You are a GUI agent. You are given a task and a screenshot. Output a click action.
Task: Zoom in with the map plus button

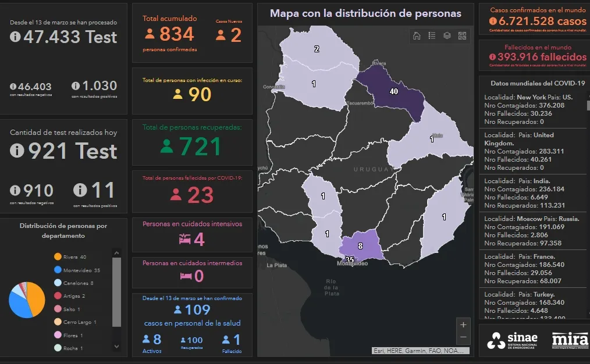(463, 324)
